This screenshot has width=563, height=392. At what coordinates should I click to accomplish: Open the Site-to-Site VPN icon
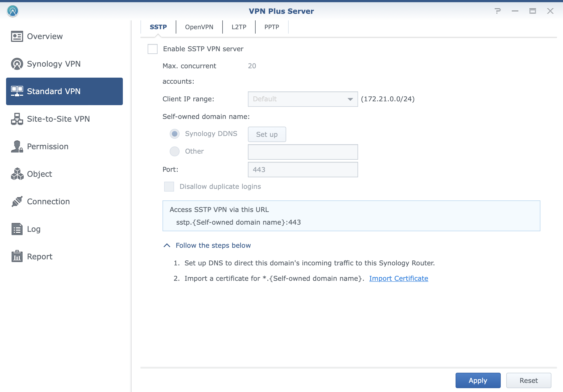17,119
